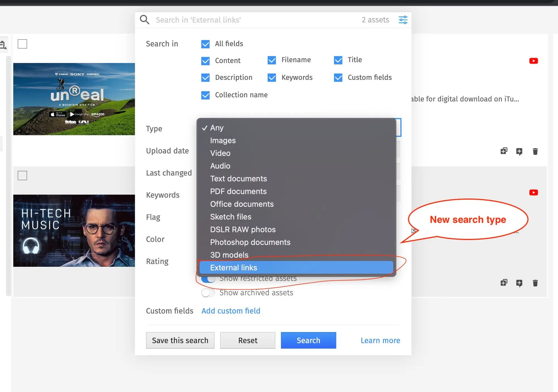Uncheck the All fields checkbox

pyautogui.click(x=206, y=44)
